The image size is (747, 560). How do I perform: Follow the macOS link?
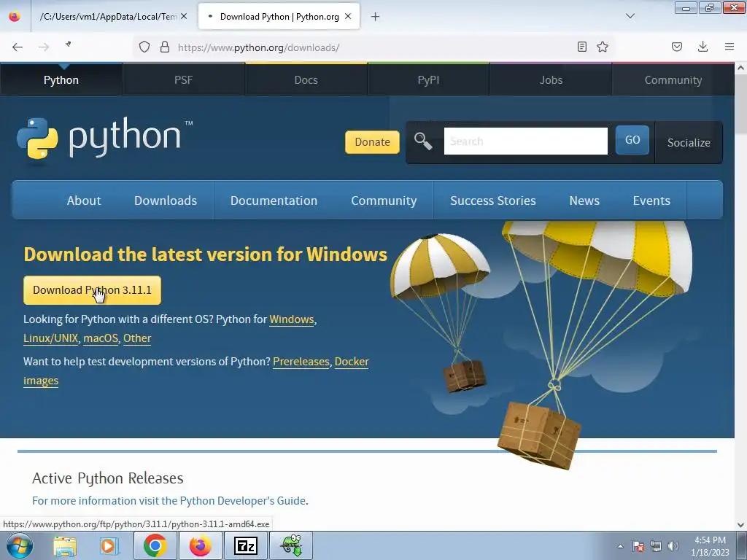(101, 338)
